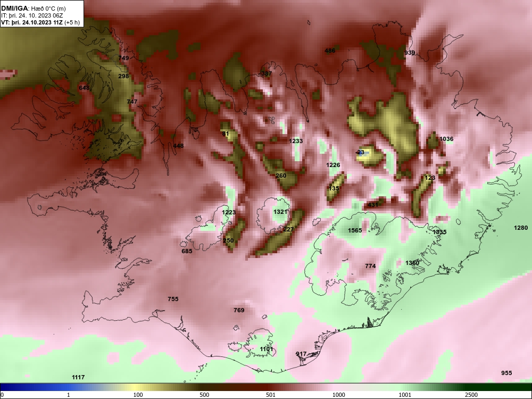Click the 1280 value over the sea
The height and width of the screenshot is (399, 532).
(521, 228)
